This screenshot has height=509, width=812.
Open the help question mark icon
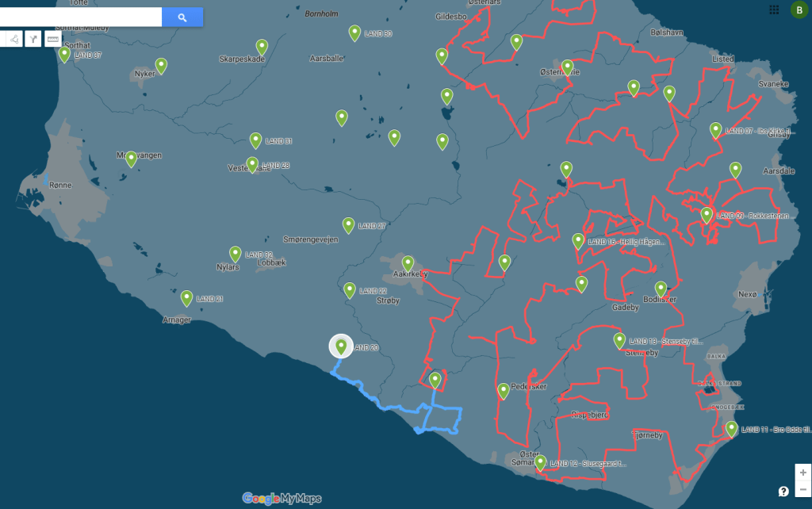783,492
